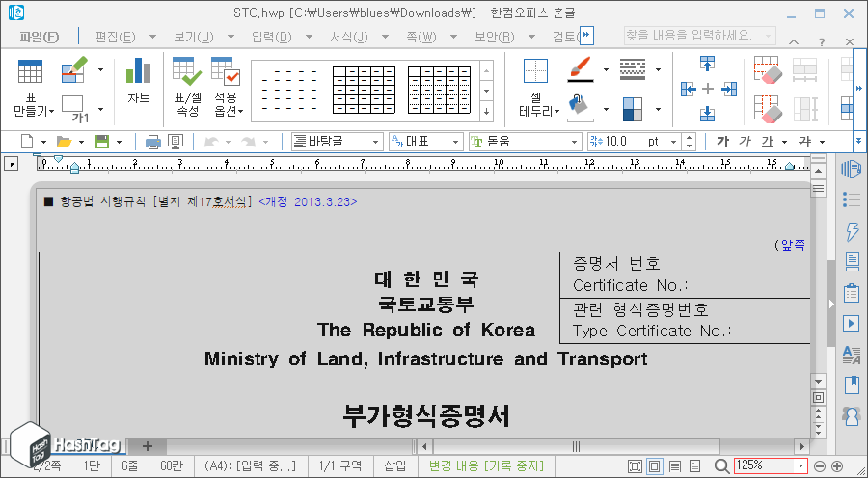Screen dimensions: 868x478
Task: Toggle 변경 내용 [기록 중지] track changes
Action: click(x=486, y=465)
